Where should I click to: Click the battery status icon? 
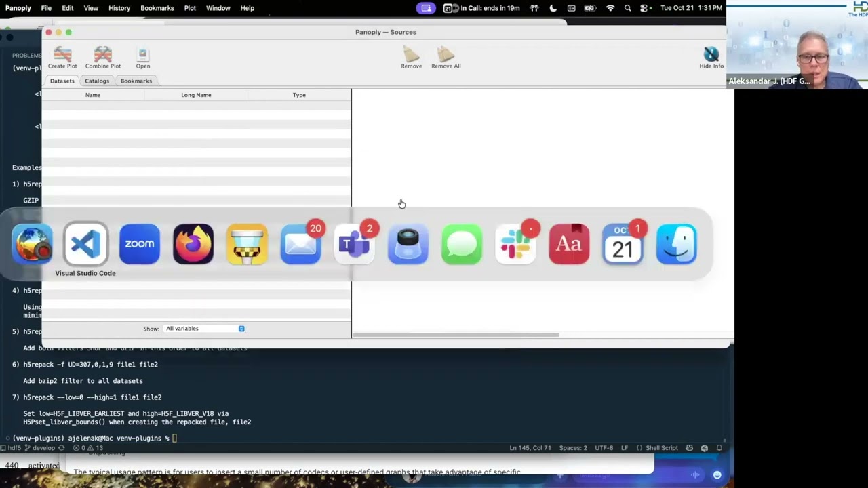click(590, 8)
